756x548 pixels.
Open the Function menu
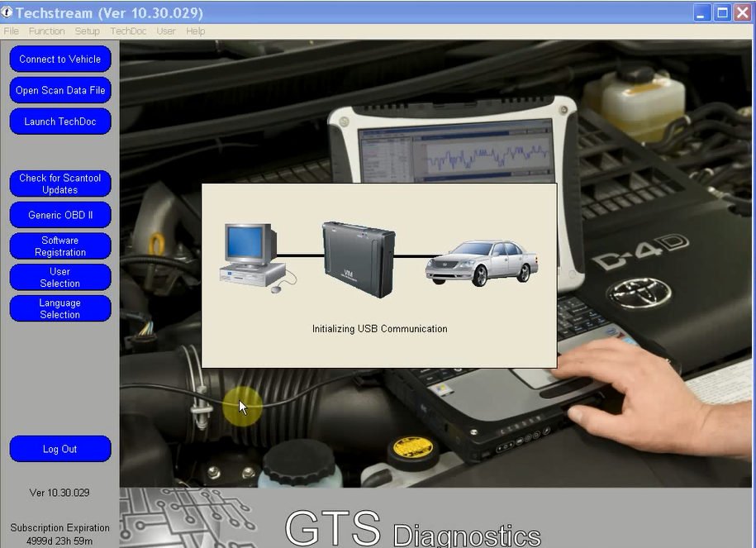click(47, 31)
